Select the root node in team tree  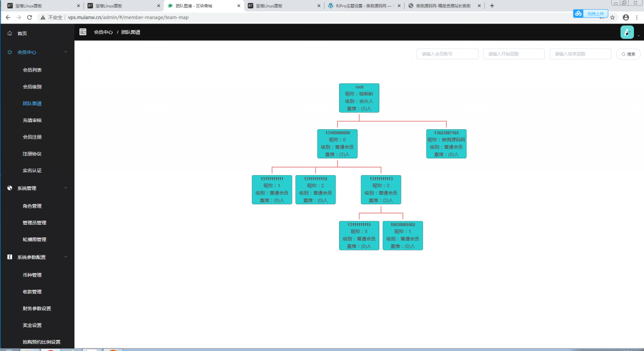click(x=359, y=98)
